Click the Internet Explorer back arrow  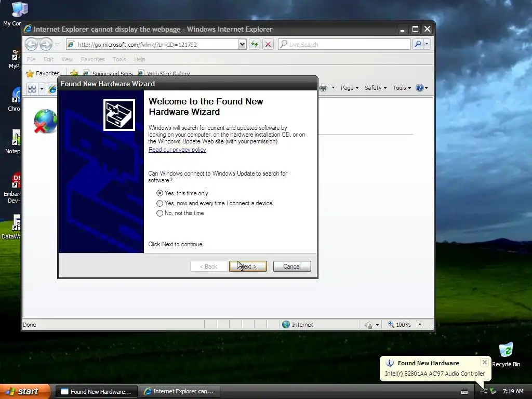(31, 44)
